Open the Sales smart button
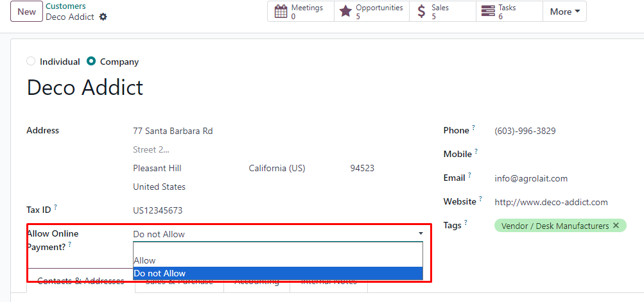 [x=443, y=12]
